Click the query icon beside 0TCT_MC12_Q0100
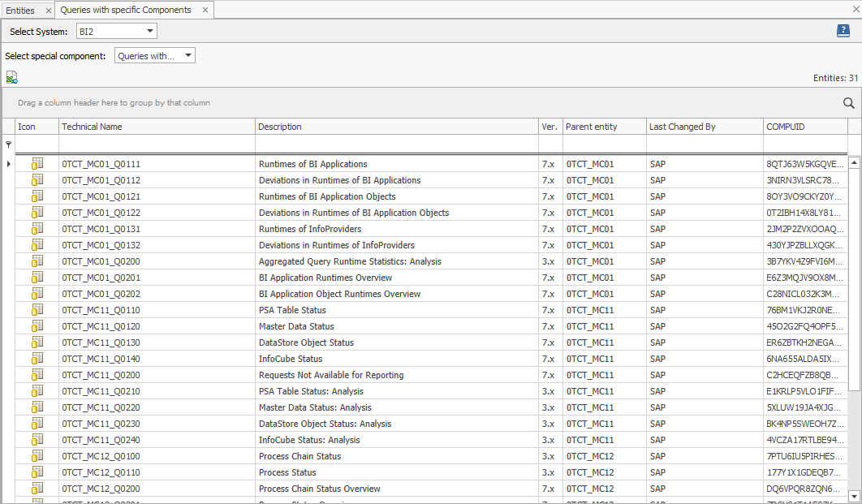Screen dimensions: 862x504 (36, 455)
